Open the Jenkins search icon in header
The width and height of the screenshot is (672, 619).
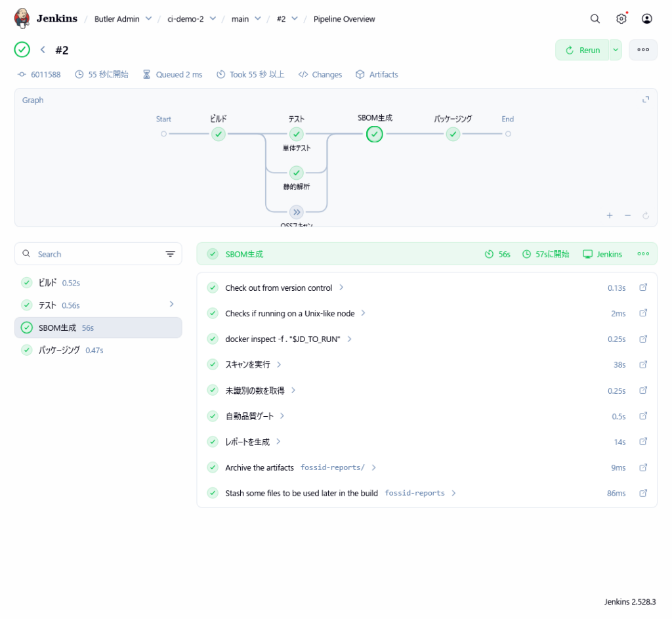[x=595, y=19]
